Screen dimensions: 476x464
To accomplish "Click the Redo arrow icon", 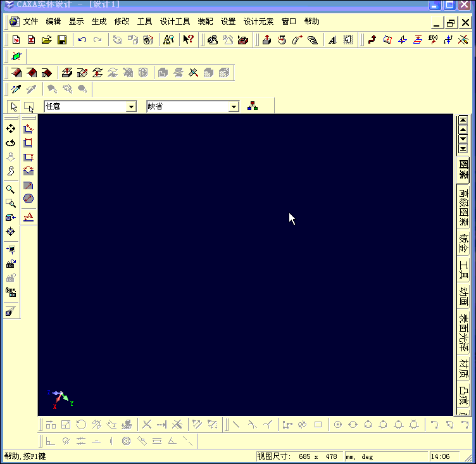I will [97, 40].
